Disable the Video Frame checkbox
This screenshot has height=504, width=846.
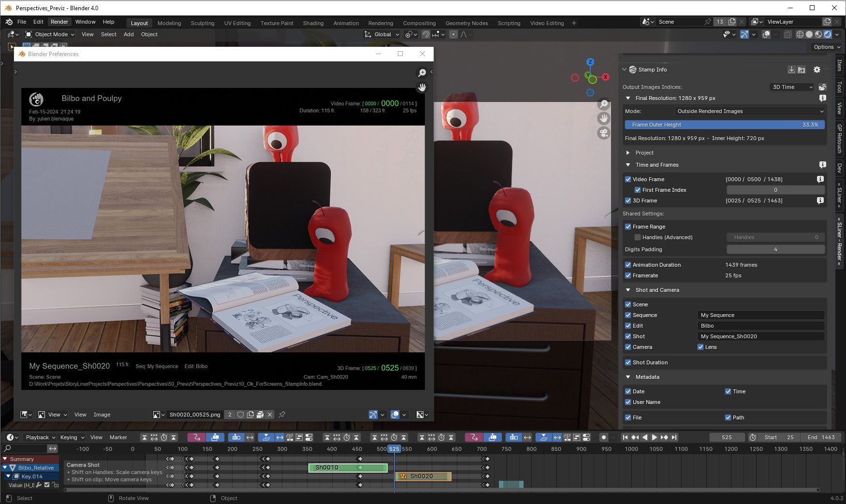tap(628, 179)
